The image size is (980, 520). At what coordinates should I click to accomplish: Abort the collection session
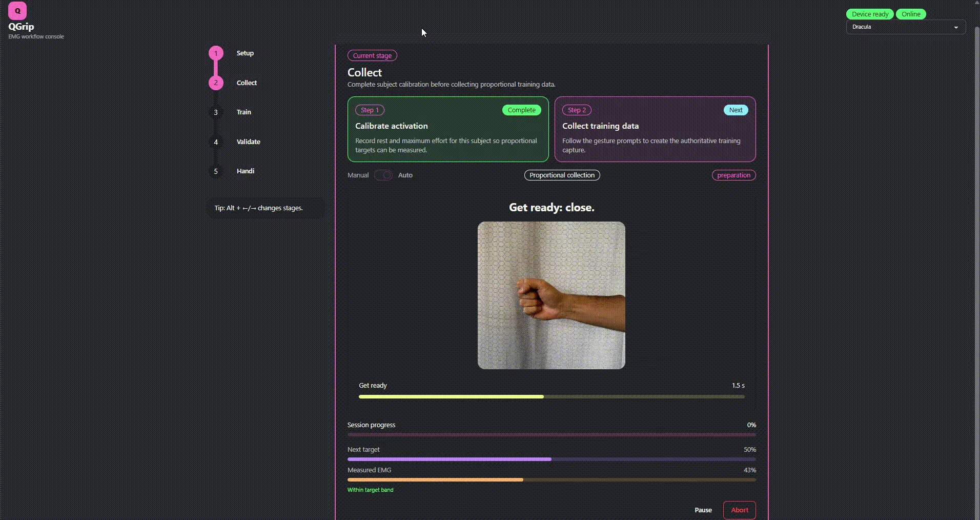(740, 510)
